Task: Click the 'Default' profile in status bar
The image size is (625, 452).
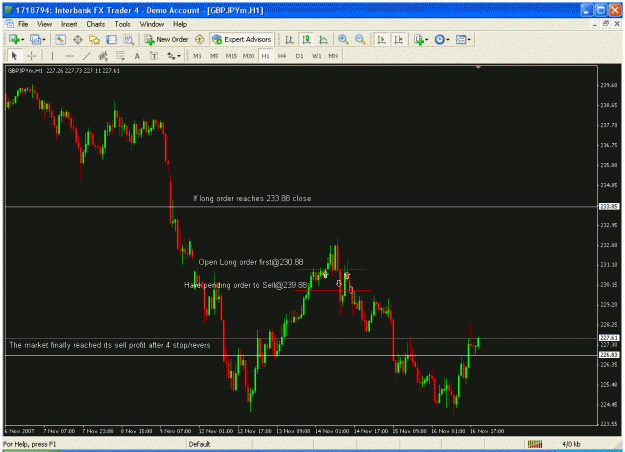Action: pos(199,444)
